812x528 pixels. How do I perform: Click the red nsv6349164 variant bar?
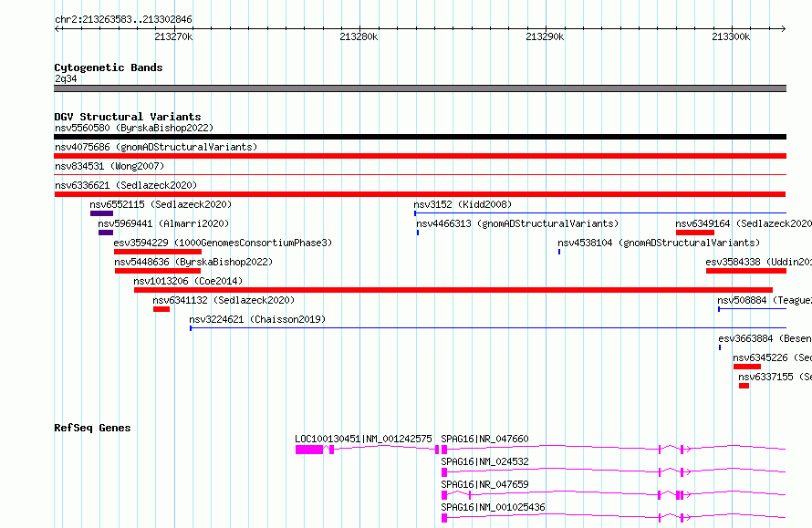point(695,233)
